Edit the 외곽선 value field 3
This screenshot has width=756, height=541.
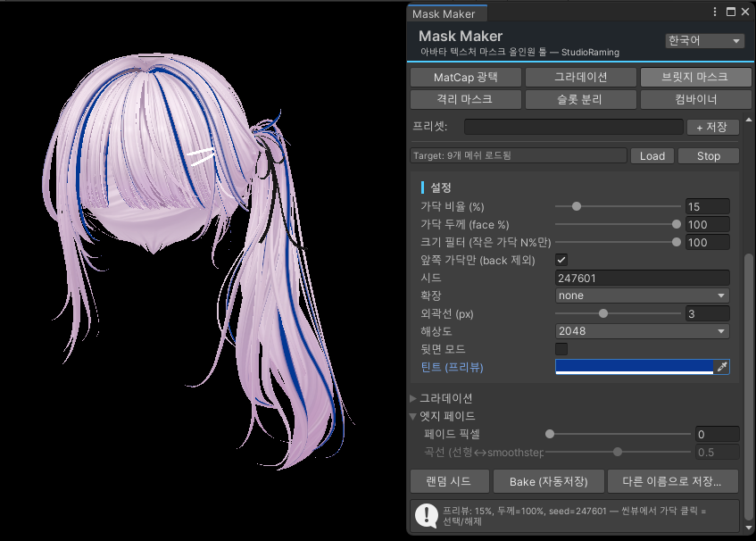(x=707, y=313)
